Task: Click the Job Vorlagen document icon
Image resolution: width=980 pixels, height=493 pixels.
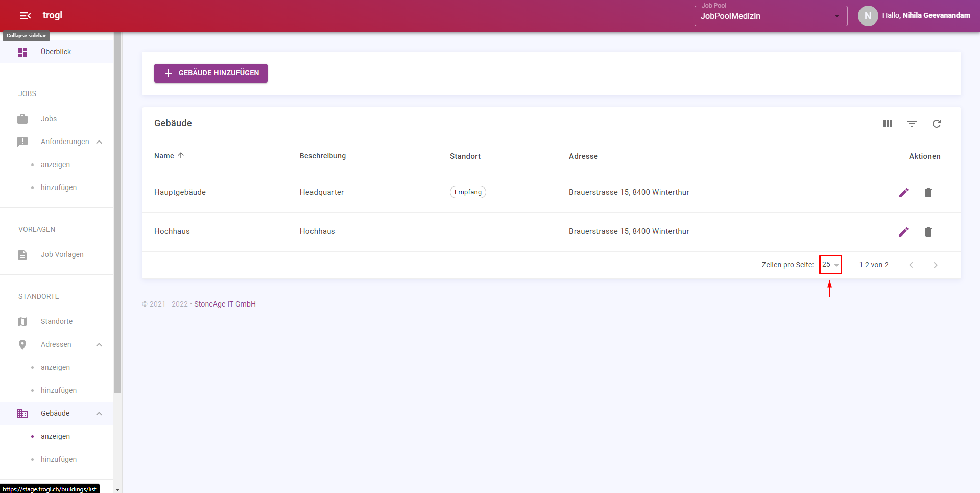Action: click(x=22, y=255)
